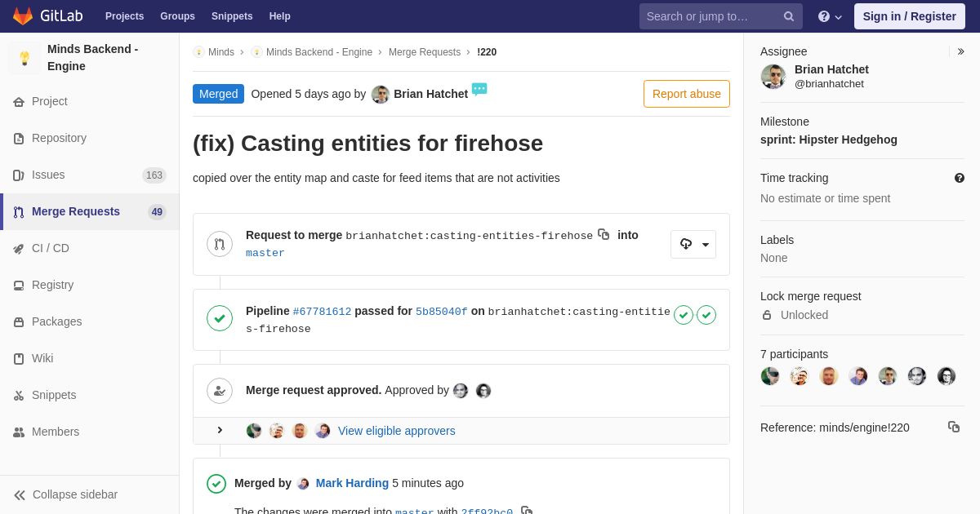Click the GitLab fox logo
This screenshot has height=514, width=980.
(x=23, y=16)
